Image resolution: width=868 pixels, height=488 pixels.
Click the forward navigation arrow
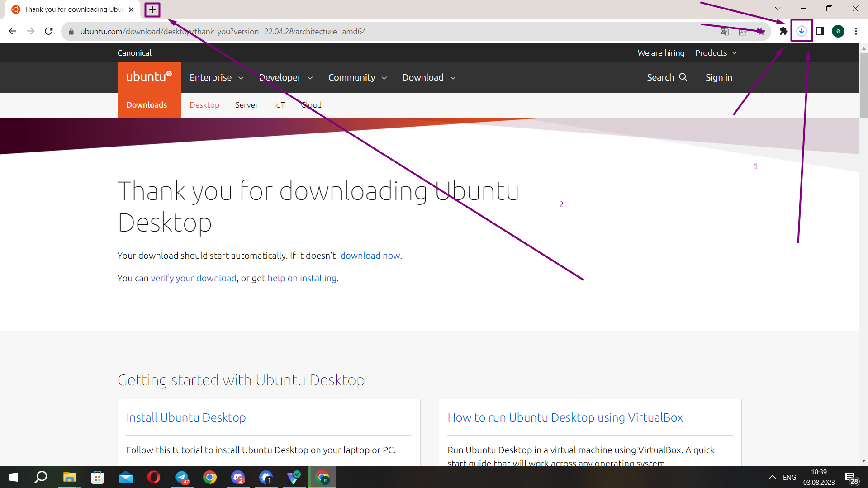pyautogui.click(x=30, y=31)
